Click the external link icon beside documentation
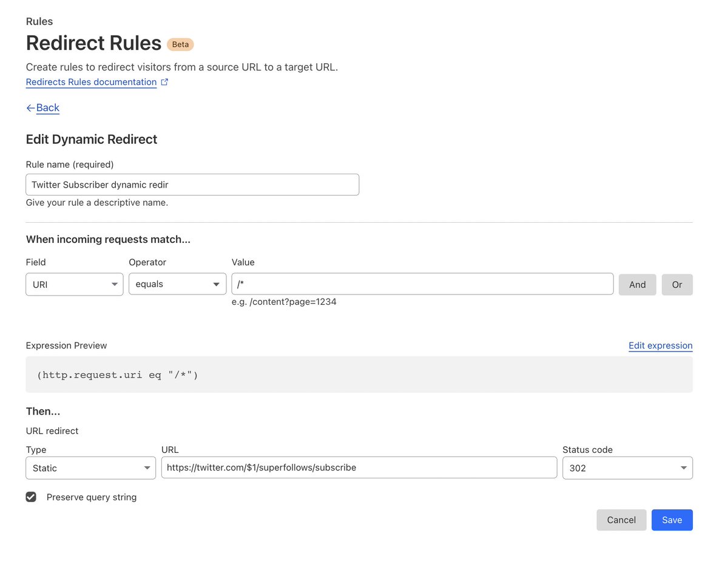This screenshot has width=728, height=564. click(164, 81)
